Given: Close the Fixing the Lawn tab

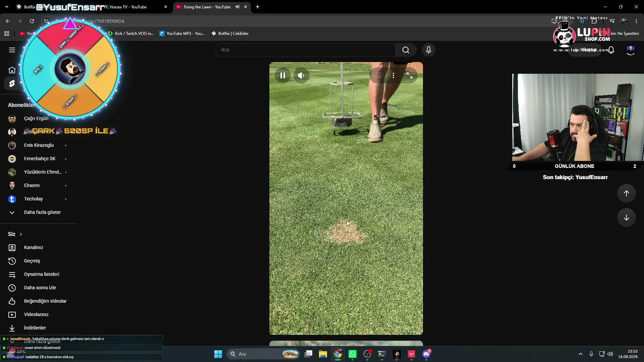Looking at the screenshot, I should coord(246,7).
